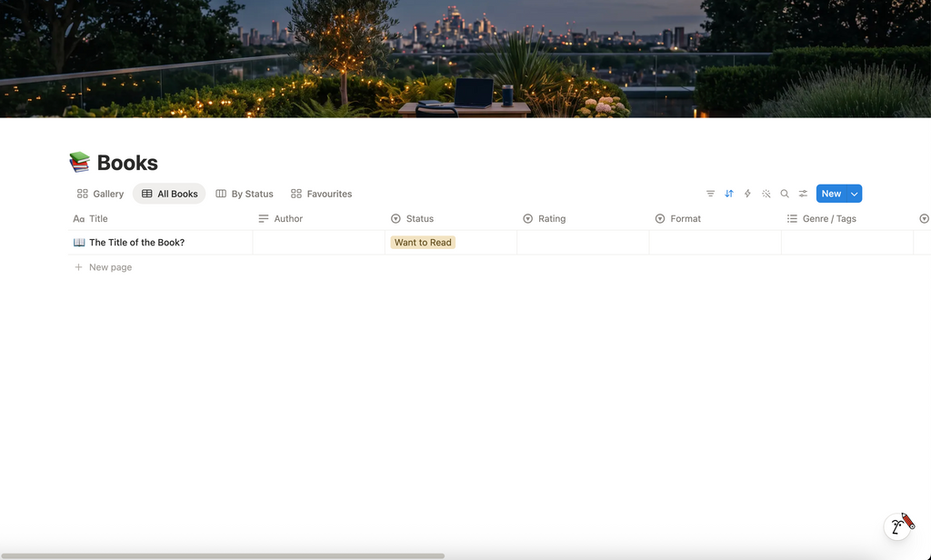Open the Status column header menu
Image resolution: width=931 pixels, height=560 pixels.
click(451, 218)
